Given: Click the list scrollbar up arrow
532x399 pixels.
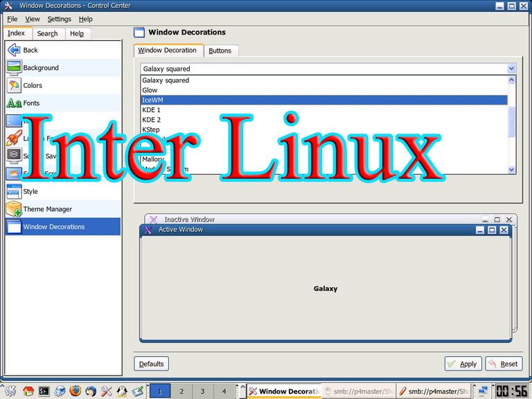Looking at the screenshot, I should [x=511, y=80].
